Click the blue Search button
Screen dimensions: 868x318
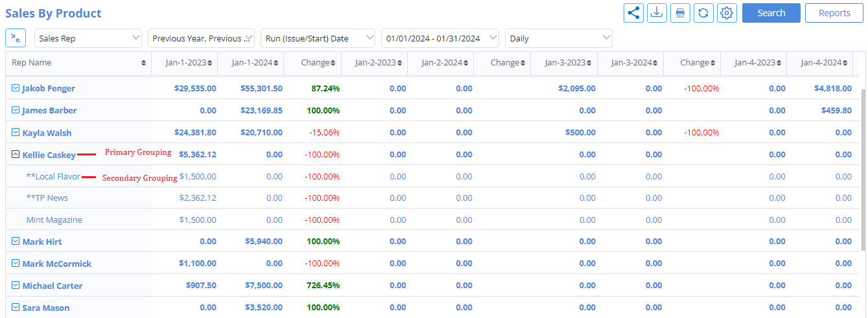tap(771, 13)
